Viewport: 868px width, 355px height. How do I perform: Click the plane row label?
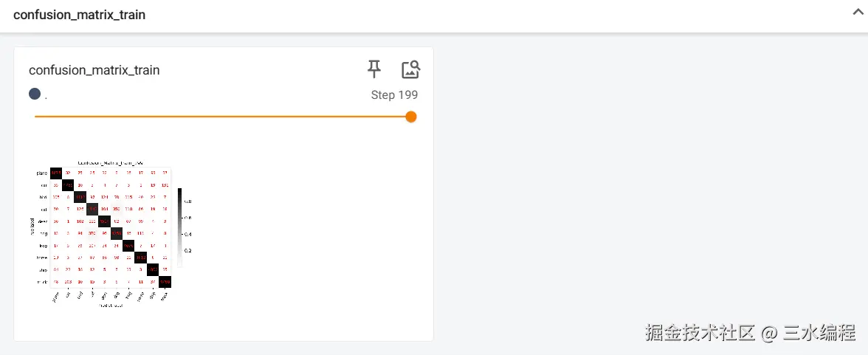coord(43,173)
